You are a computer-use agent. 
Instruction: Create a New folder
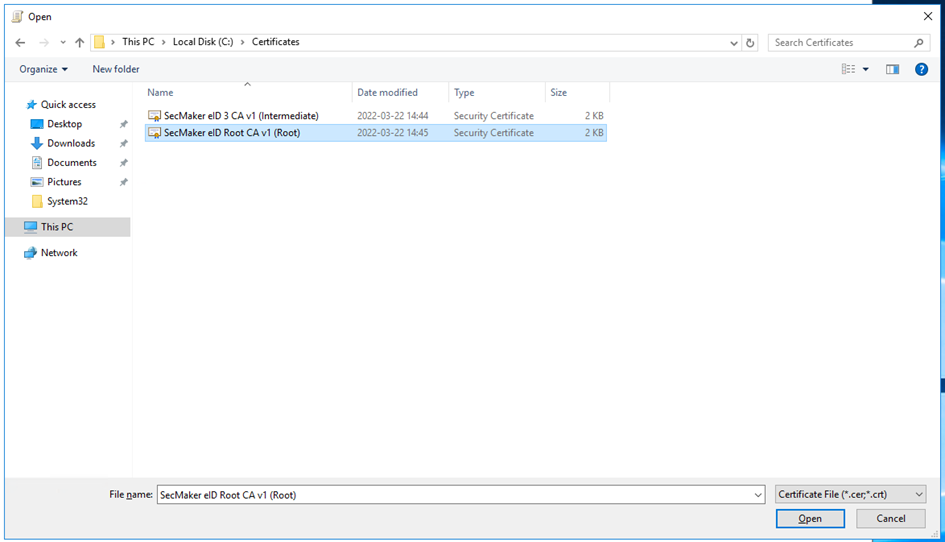tap(116, 69)
